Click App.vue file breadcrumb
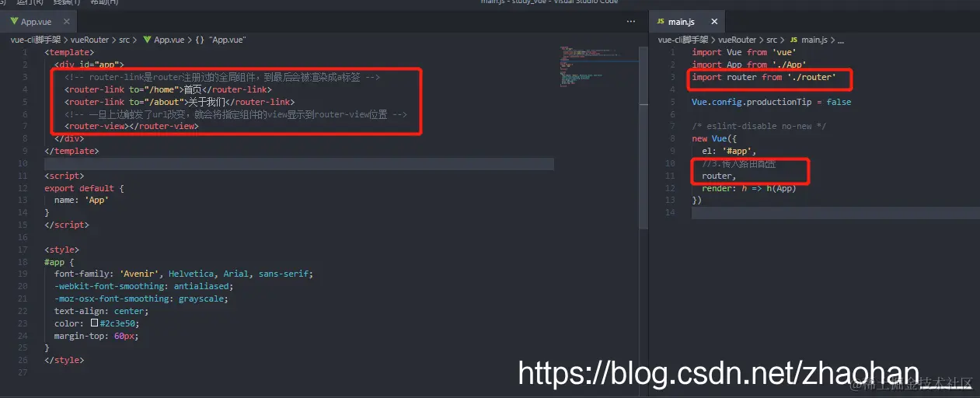The width and height of the screenshot is (980, 398). [163, 40]
